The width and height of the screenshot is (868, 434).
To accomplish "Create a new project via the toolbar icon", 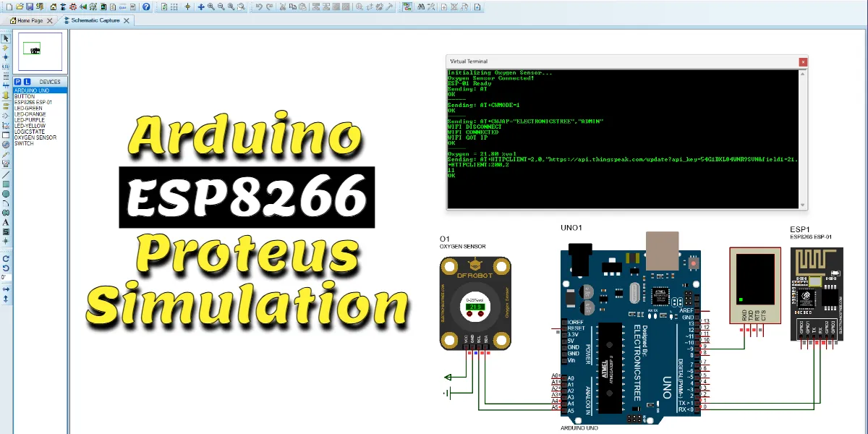I will (8, 7).
